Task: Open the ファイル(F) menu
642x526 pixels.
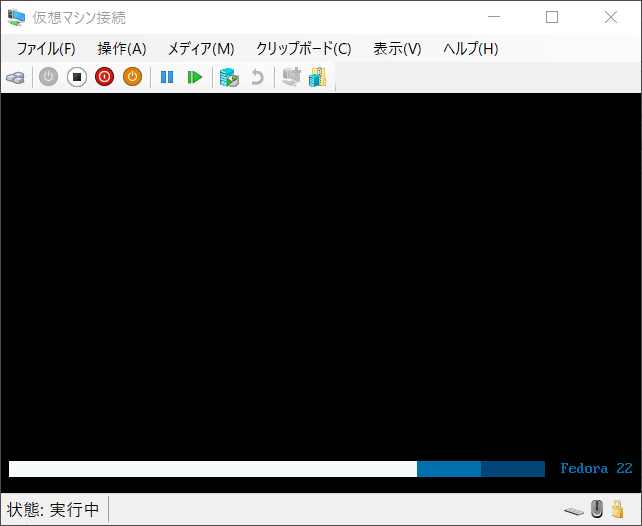Action: coord(46,49)
